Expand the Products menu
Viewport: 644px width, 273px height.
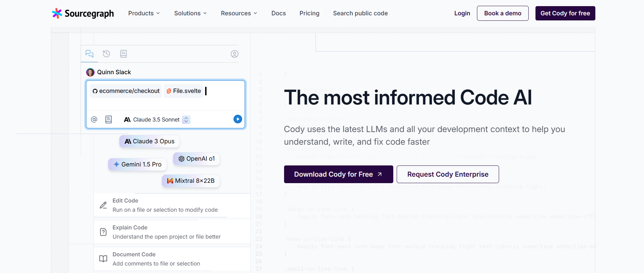tap(144, 13)
